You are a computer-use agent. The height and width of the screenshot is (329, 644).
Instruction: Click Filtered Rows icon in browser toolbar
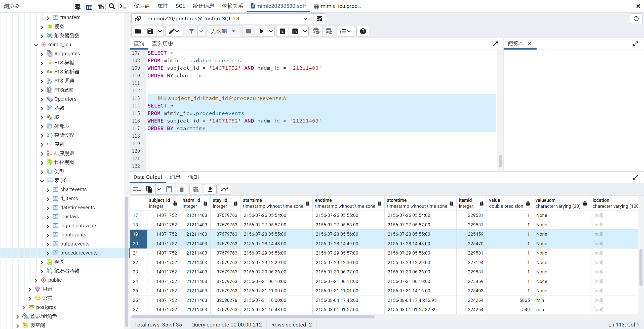[x=101, y=6]
